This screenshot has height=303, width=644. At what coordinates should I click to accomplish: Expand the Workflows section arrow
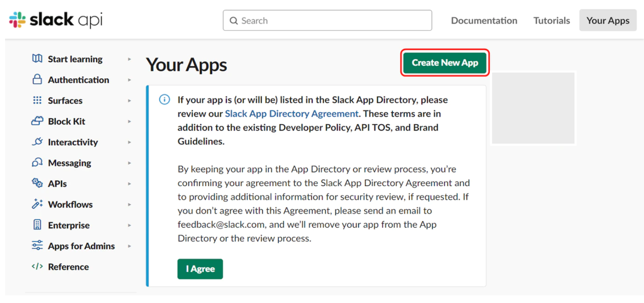click(129, 204)
